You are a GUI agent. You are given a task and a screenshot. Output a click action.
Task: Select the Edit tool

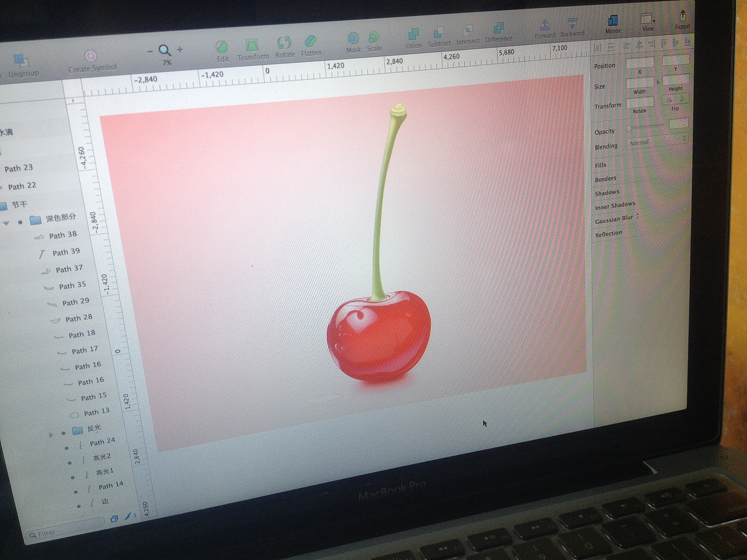point(222,47)
